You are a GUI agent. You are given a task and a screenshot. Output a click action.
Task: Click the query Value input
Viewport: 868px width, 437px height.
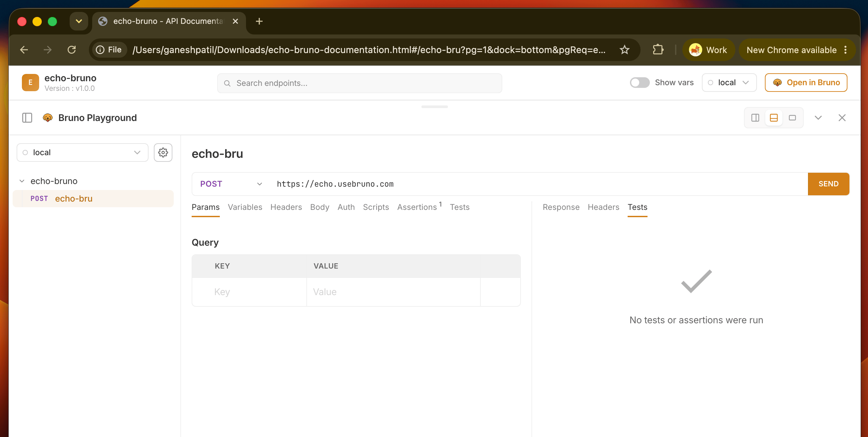[393, 292]
